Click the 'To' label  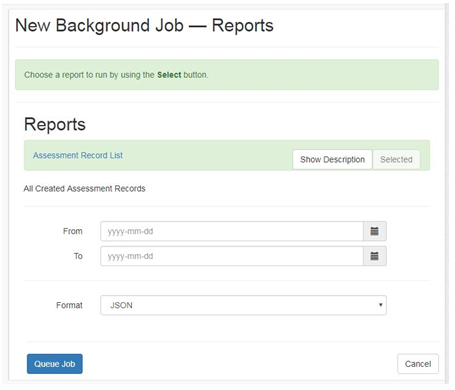(x=78, y=256)
